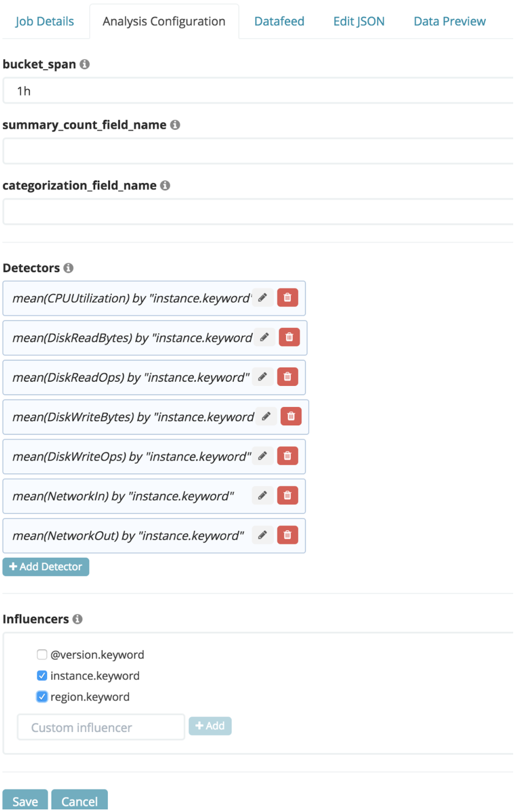
Task: Uncheck the instance.keyword influencer
Action: 42,676
